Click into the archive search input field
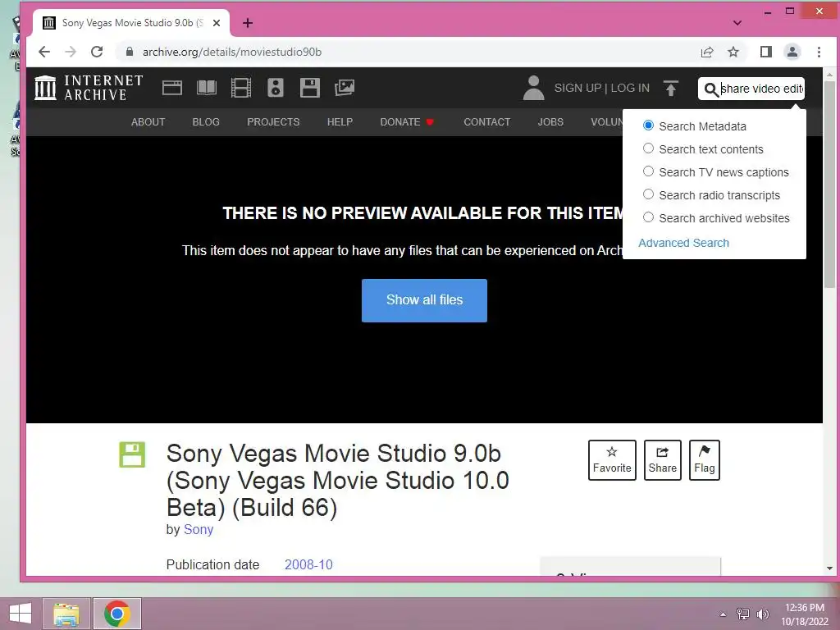Viewport: 840px width, 630px height. tap(761, 89)
